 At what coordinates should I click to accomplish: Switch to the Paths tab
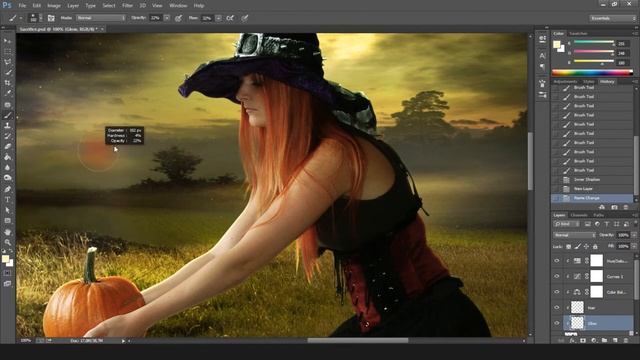click(x=598, y=215)
